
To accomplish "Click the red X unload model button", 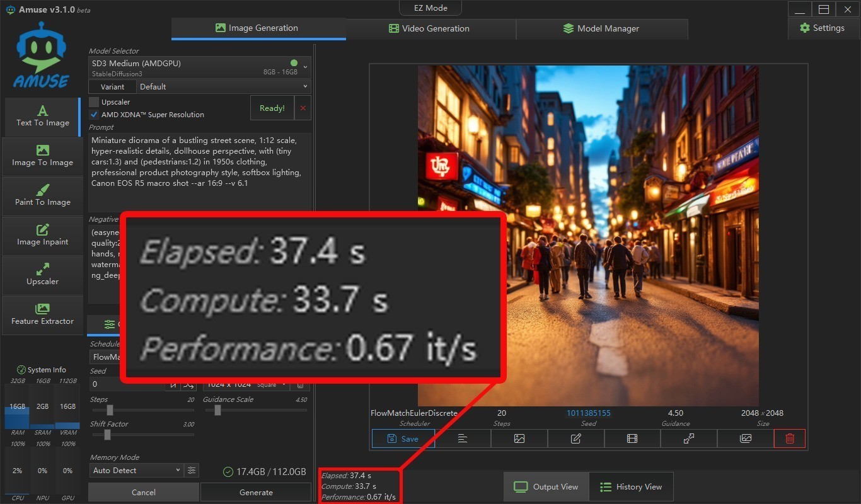I will point(303,108).
